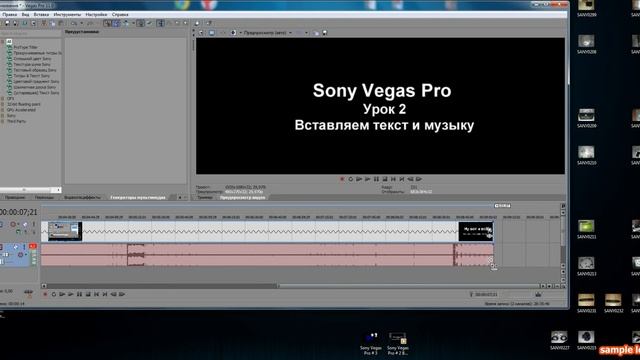
Task: Open the Предпросмотр (авто) quality dropdown
Action: 267,33
